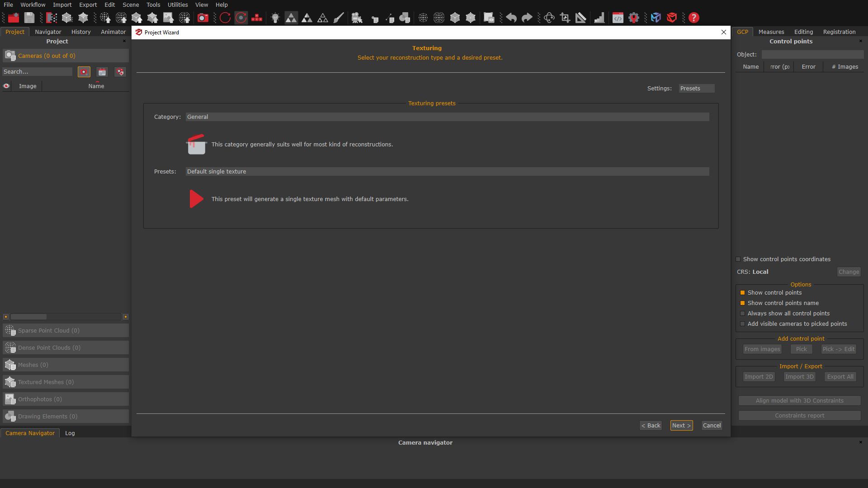This screenshot has height=488, width=868.
Task: Select the orbit view tool
Action: [x=549, y=18]
